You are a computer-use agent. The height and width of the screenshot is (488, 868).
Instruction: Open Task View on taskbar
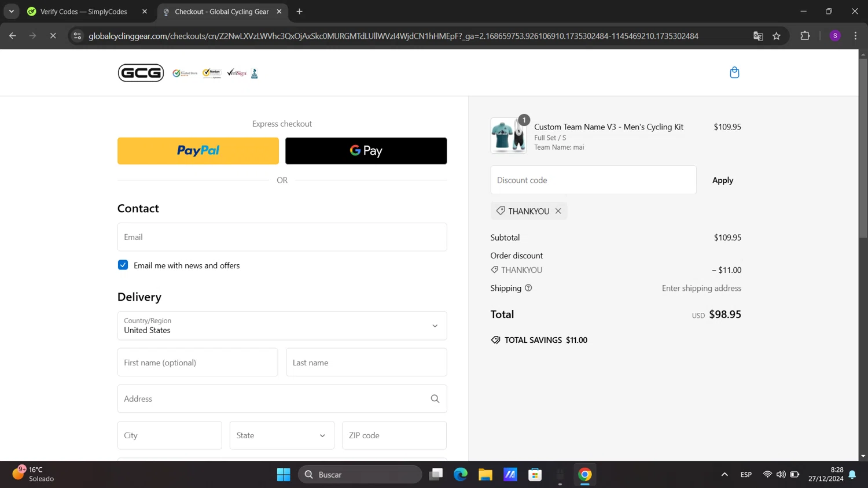pyautogui.click(x=436, y=475)
